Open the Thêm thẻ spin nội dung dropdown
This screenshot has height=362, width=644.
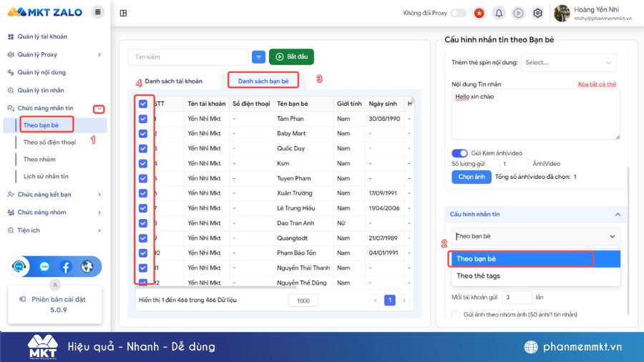[568, 62]
